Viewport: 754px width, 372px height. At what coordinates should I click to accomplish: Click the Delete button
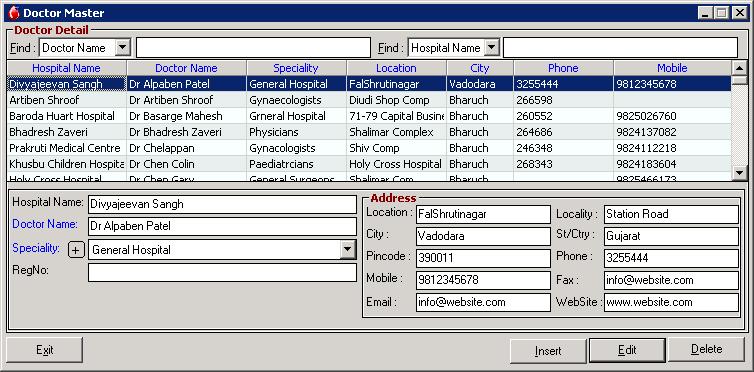[706, 350]
